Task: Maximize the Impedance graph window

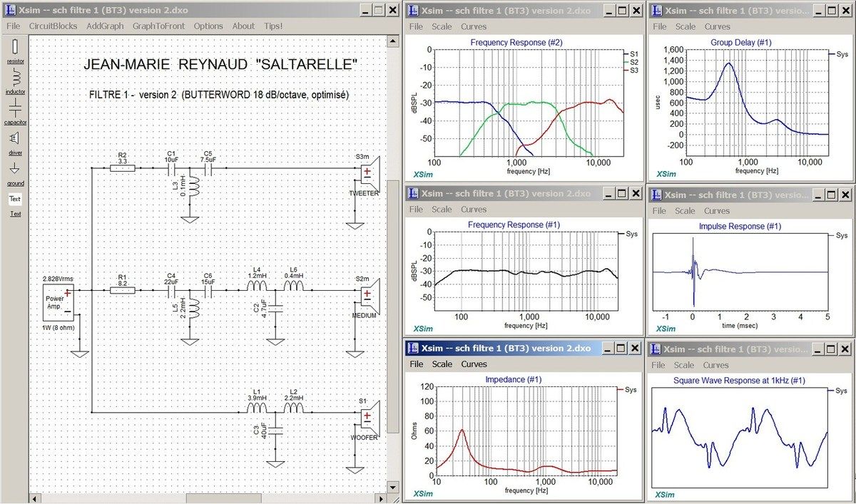Action: point(619,348)
